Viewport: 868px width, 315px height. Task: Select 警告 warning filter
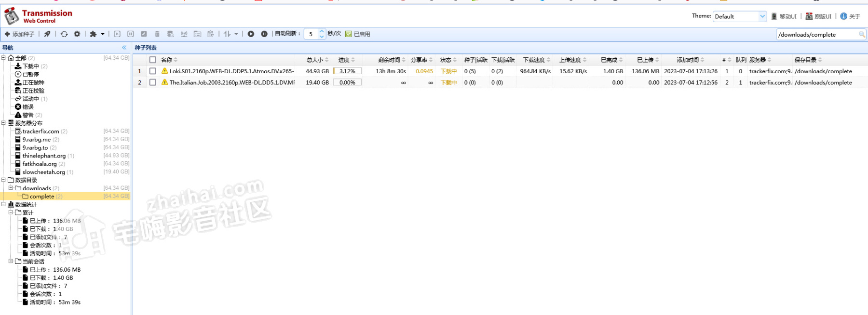28,115
